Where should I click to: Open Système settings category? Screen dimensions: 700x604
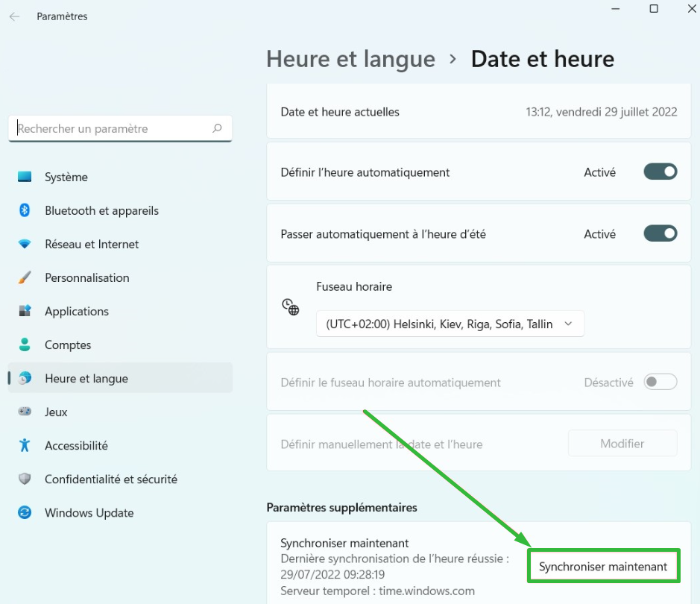[120, 177]
